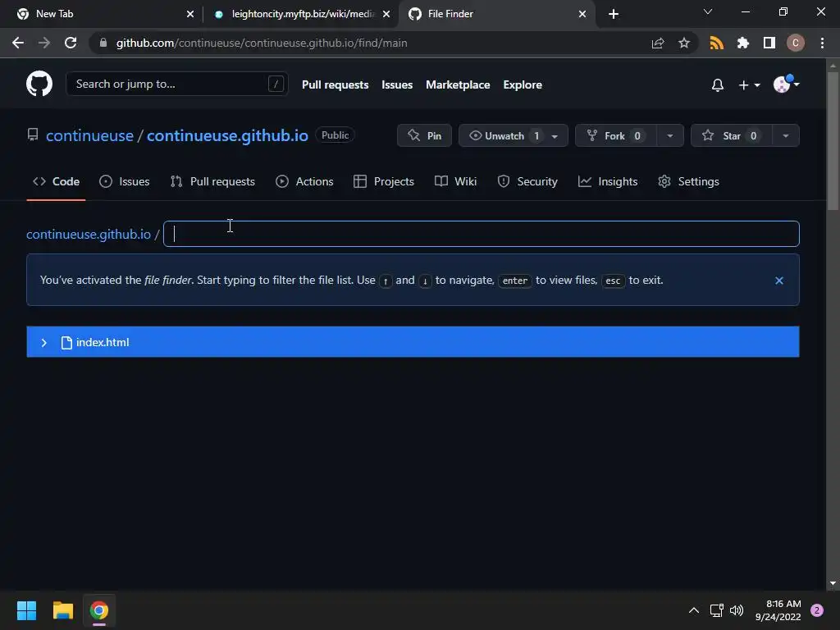Screen dimensions: 840x630
Task: Open the Wiki tab
Action: [x=455, y=181]
